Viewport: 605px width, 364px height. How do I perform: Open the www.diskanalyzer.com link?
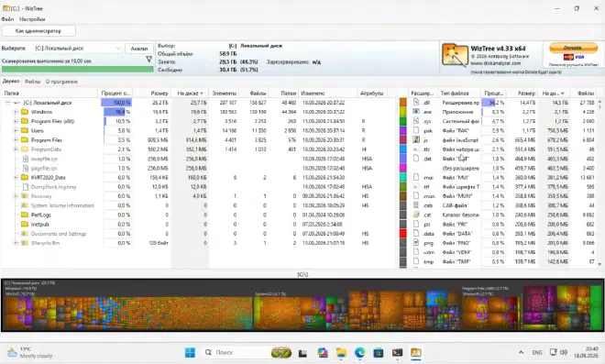495,63
